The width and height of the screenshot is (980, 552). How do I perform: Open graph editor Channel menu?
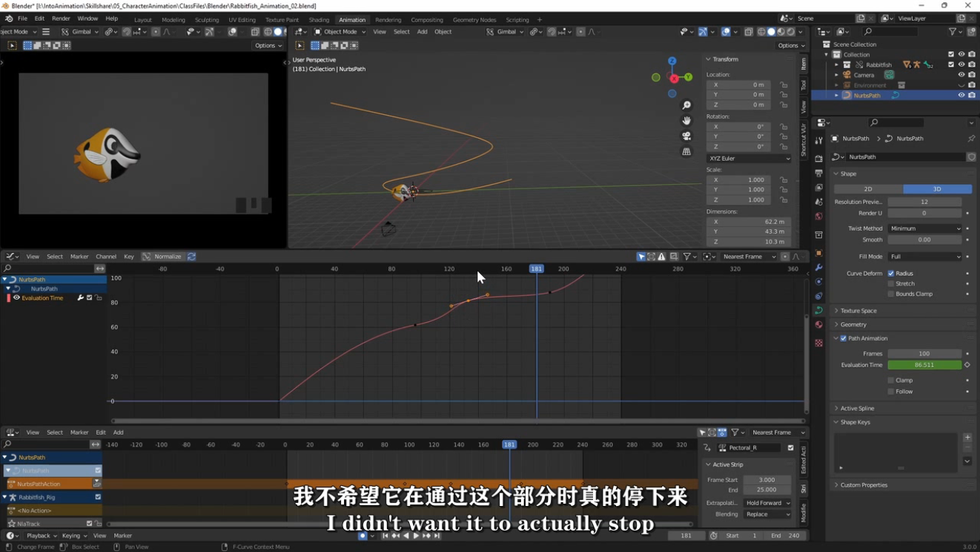pos(106,257)
